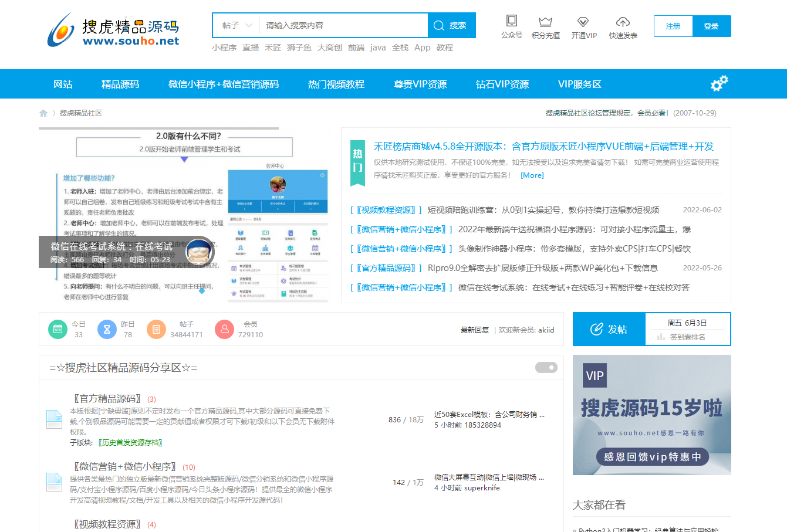This screenshot has height=532, width=787.
Task: Open user 185328894 profile link
Action: (483, 425)
